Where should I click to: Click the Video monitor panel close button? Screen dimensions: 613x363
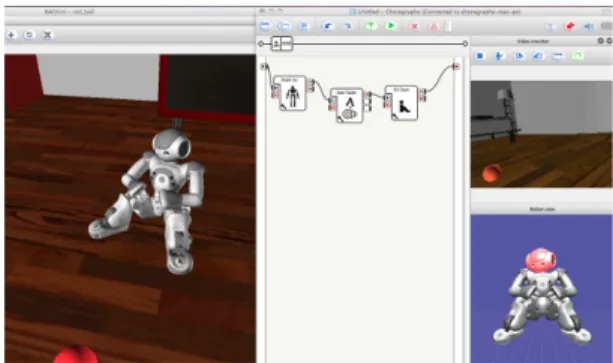pyautogui.click(x=609, y=41)
